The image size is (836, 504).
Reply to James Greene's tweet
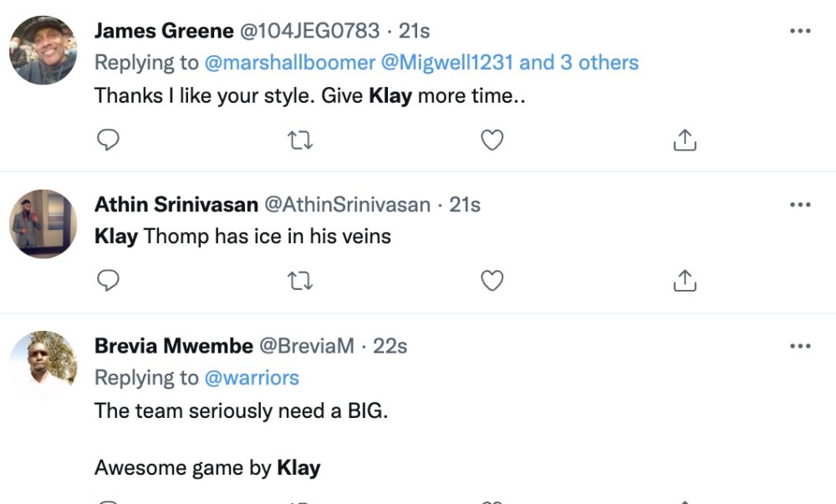pos(108,140)
